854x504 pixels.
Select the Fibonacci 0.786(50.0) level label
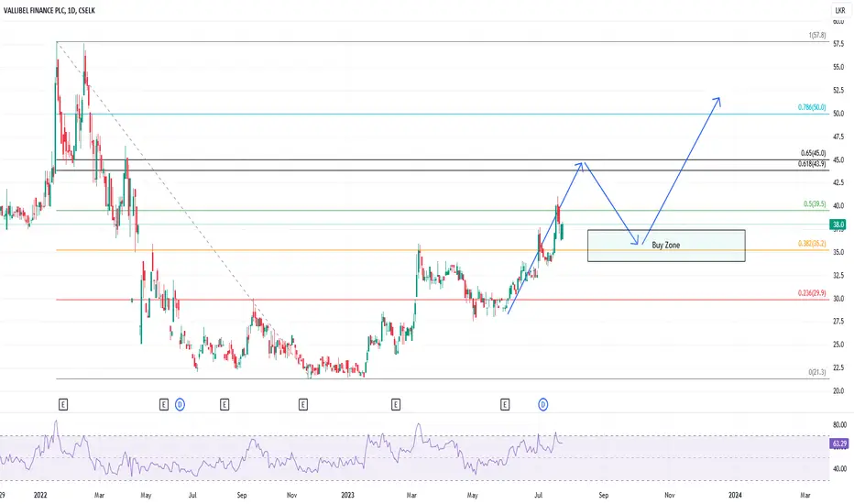pos(812,107)
